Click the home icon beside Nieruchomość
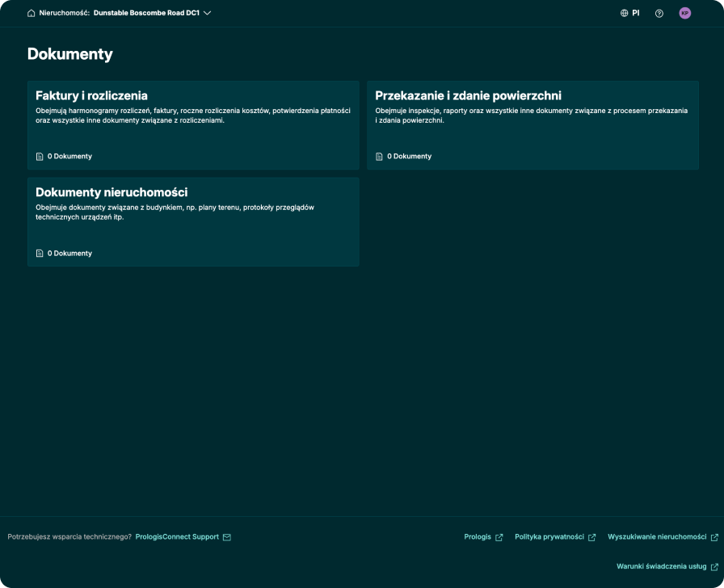 point(31,13)
